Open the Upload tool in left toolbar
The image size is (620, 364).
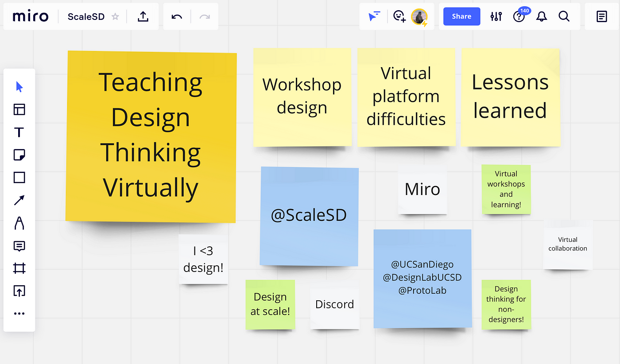tap(19, 291)
